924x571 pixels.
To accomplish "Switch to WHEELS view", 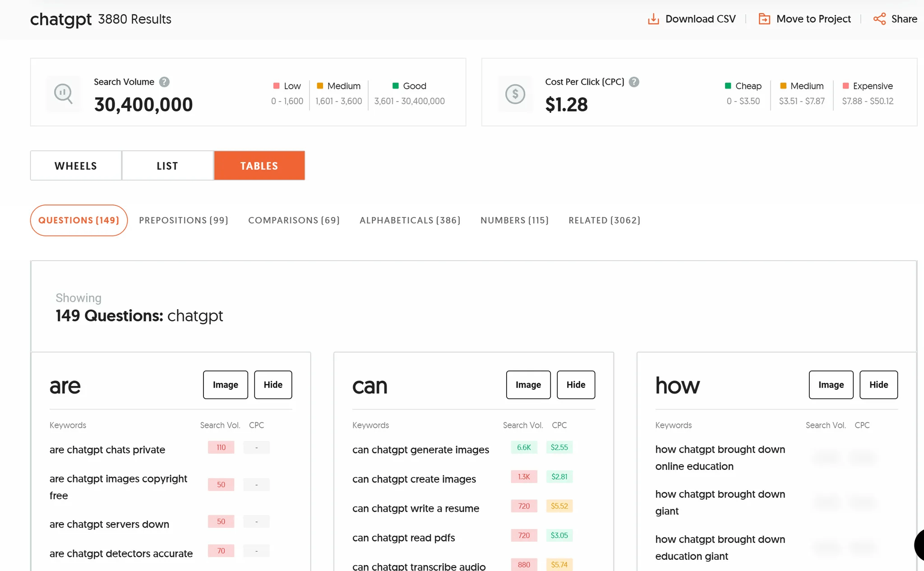I will 76,166.
